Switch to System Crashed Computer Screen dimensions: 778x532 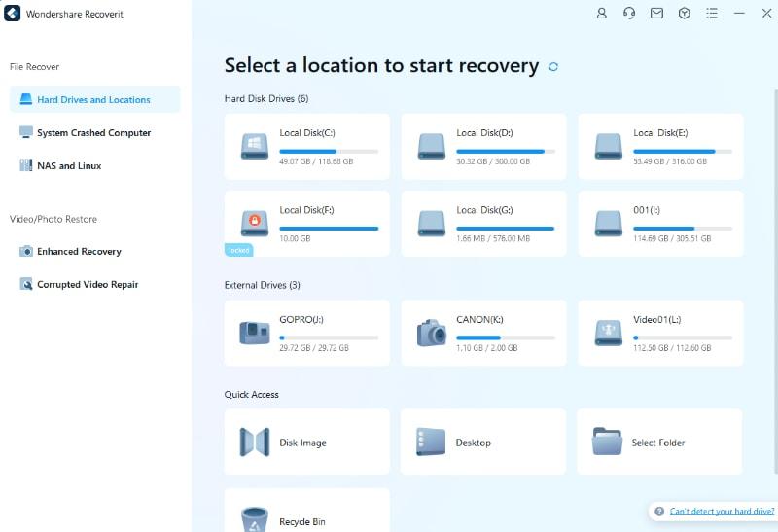pyautogui.click(x=93, y=132)
